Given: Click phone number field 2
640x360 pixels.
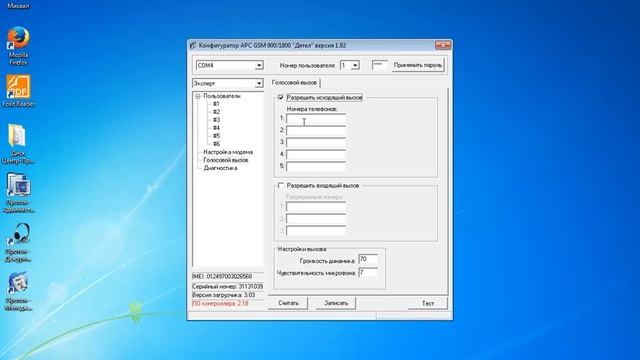Looking at the screenshot, I should (x=316, y=131).
